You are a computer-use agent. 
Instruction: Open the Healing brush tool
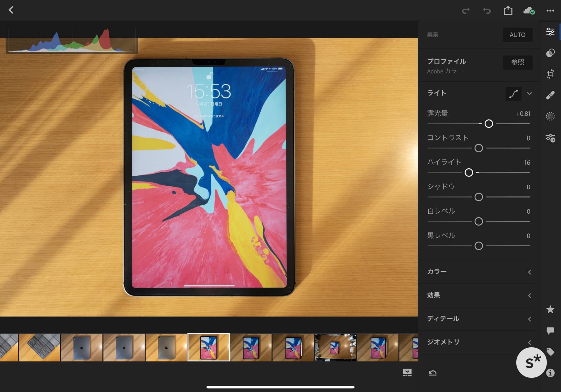point(550,95)
